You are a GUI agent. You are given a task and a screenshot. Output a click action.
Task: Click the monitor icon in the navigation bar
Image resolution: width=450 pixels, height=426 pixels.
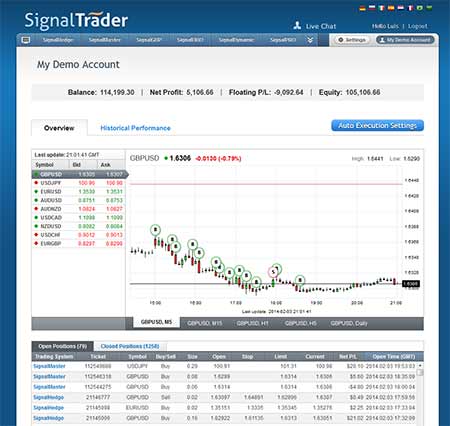26,40
